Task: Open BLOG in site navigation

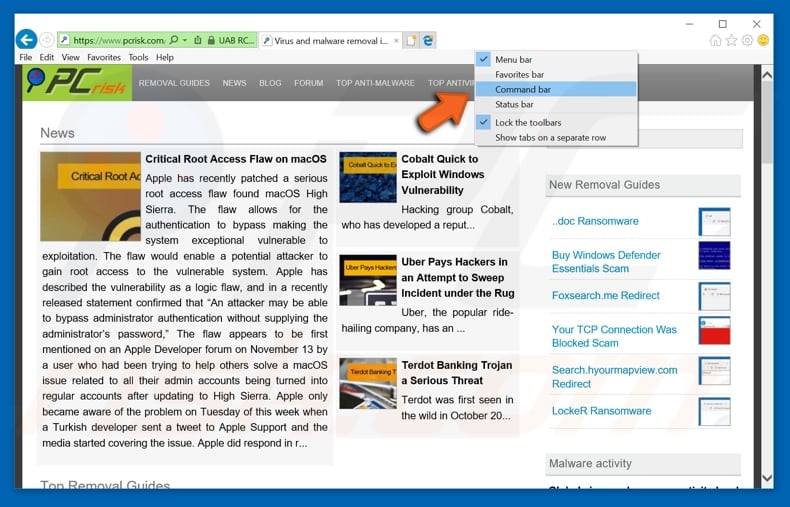Action: (270, 83)
